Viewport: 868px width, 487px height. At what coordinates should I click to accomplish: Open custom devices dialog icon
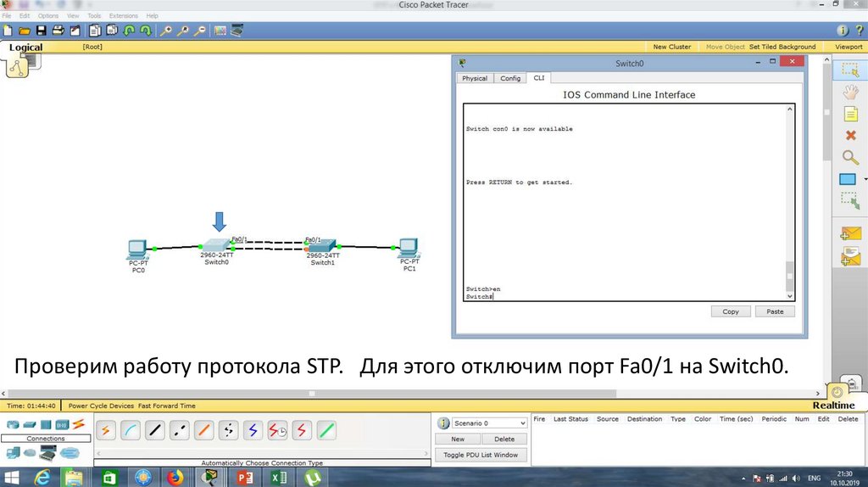pyautogui.click(x=237, y=31)
